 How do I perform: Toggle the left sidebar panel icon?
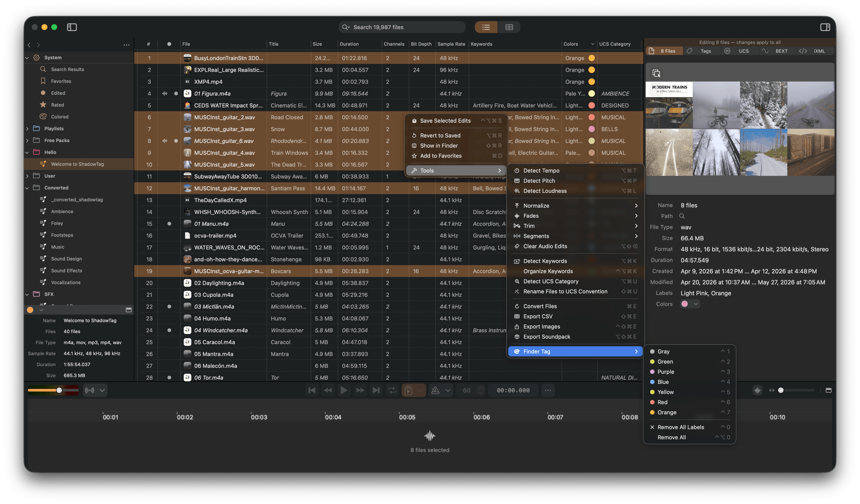[72, 27]
